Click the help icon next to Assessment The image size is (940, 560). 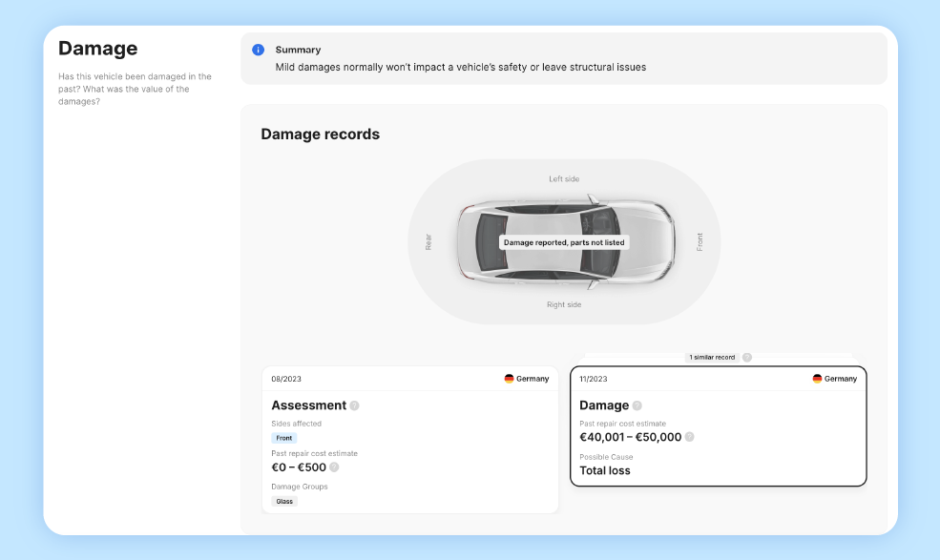[x=354, y=405]
